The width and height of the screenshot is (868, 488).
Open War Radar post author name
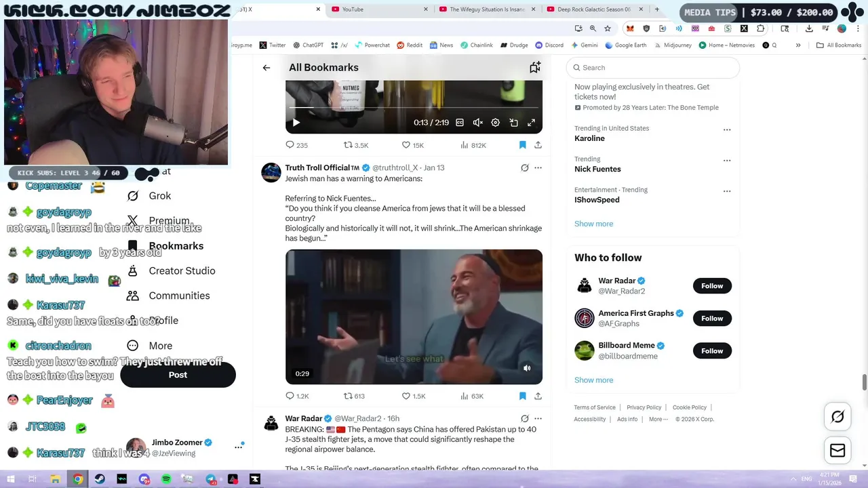[304, 418]
